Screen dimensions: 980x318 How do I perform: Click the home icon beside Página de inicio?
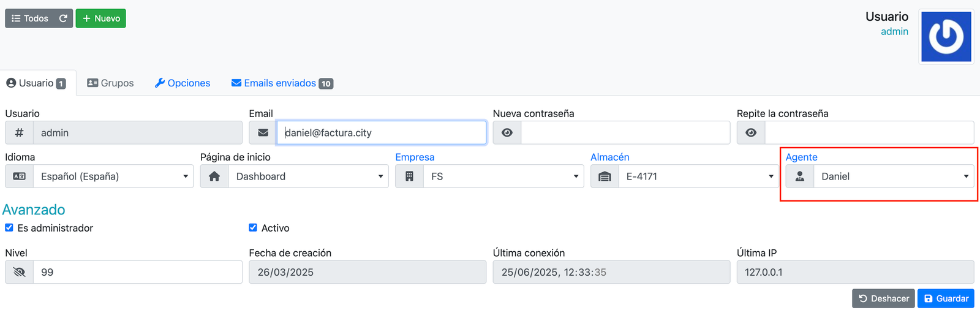click(x=214, y=176)
